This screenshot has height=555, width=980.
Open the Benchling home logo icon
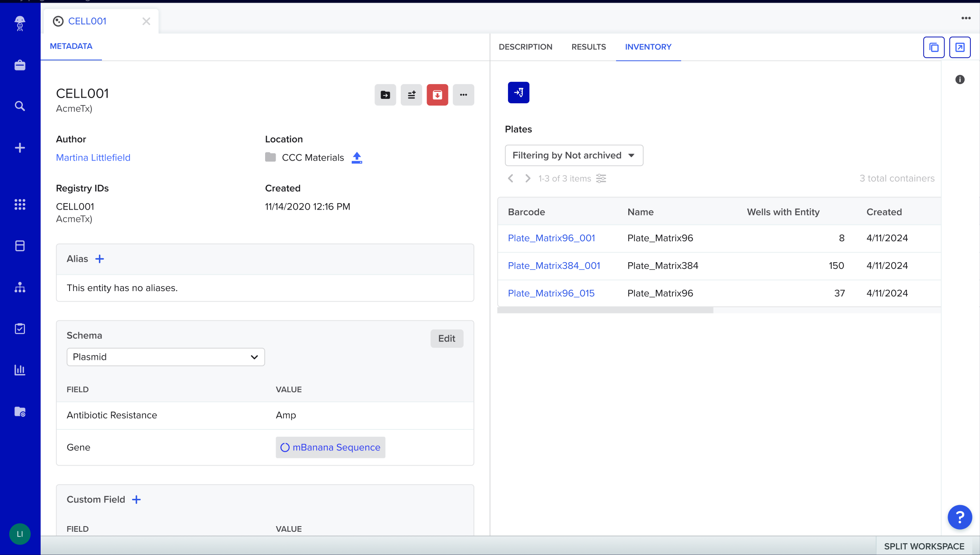(20, 24)
